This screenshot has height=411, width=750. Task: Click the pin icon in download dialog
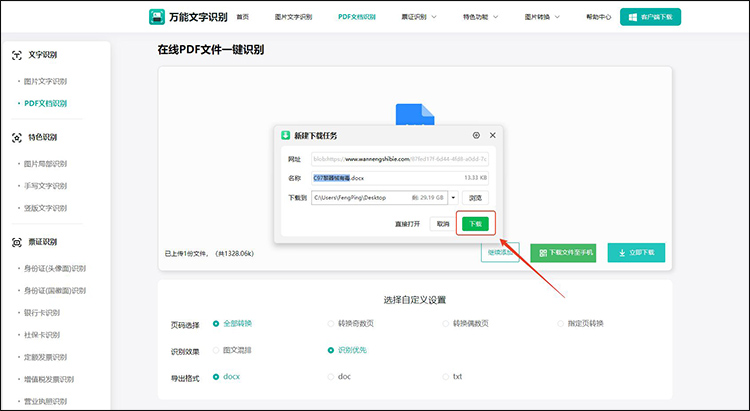(476, 135)
